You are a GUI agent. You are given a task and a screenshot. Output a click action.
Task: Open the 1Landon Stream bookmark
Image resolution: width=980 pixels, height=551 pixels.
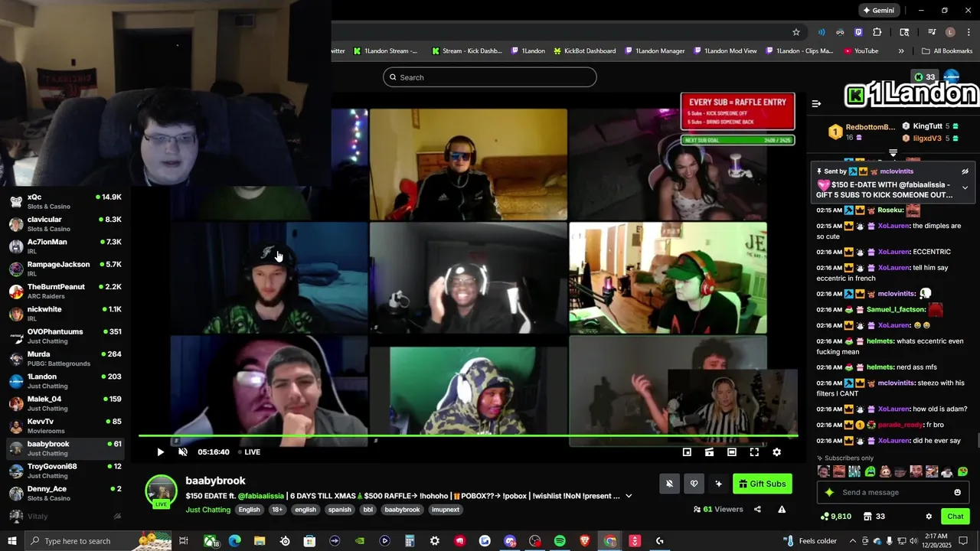[385, 51]
